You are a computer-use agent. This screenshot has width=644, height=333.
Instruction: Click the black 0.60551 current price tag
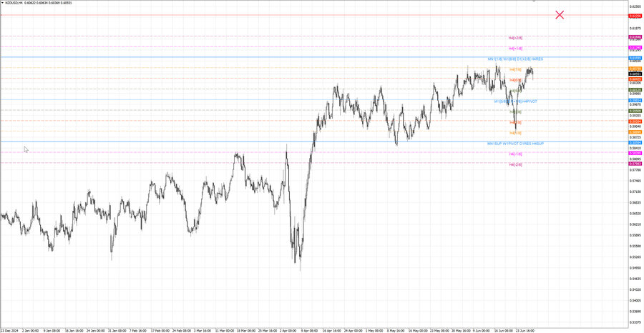click(635, 74)
